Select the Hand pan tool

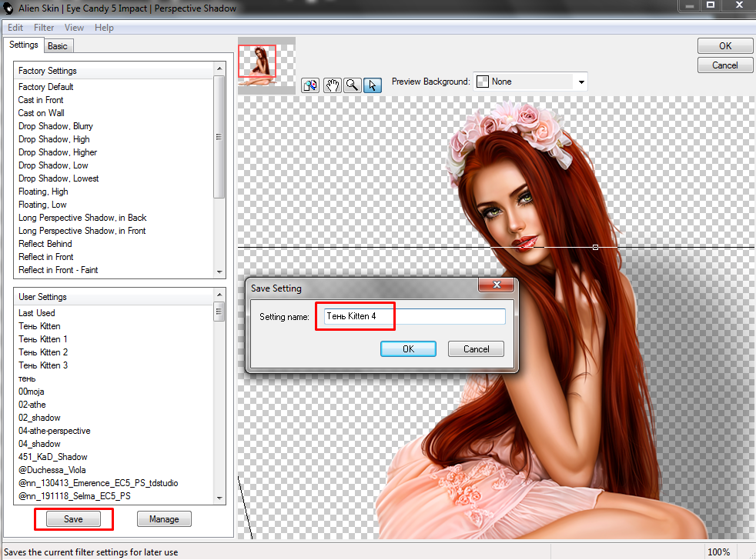[x=332, y=85]
